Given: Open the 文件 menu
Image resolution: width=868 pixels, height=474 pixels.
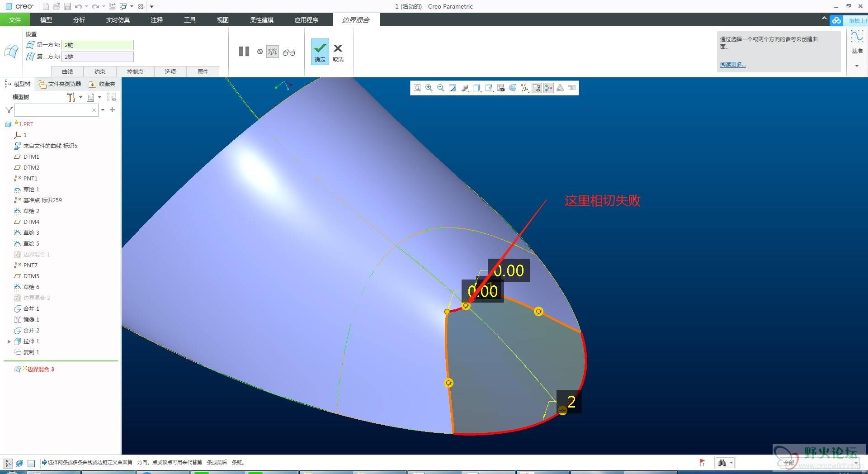Looking at the screenshot, I should tap(15, 20).
